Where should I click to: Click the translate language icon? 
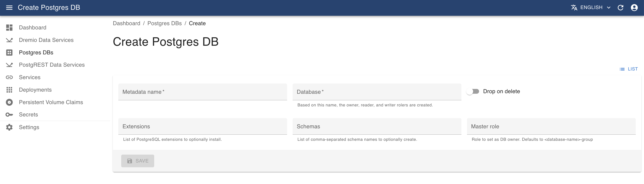[x=574, y=7]
